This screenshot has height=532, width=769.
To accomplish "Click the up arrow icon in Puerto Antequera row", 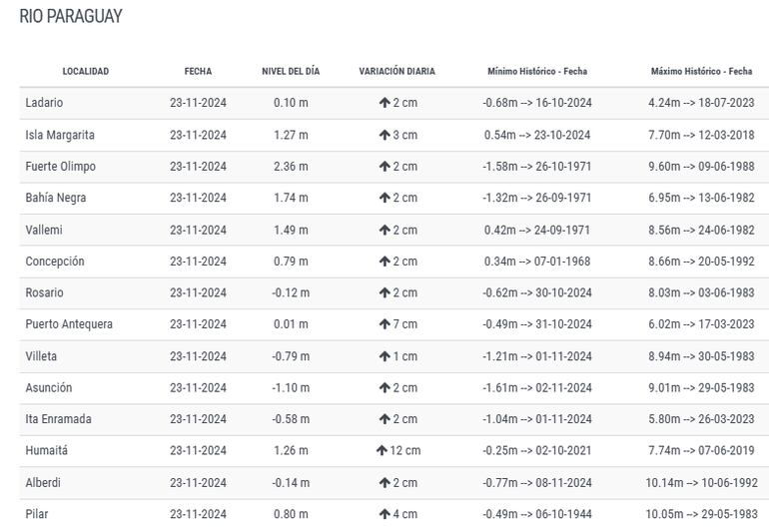I will pos(384,324).
